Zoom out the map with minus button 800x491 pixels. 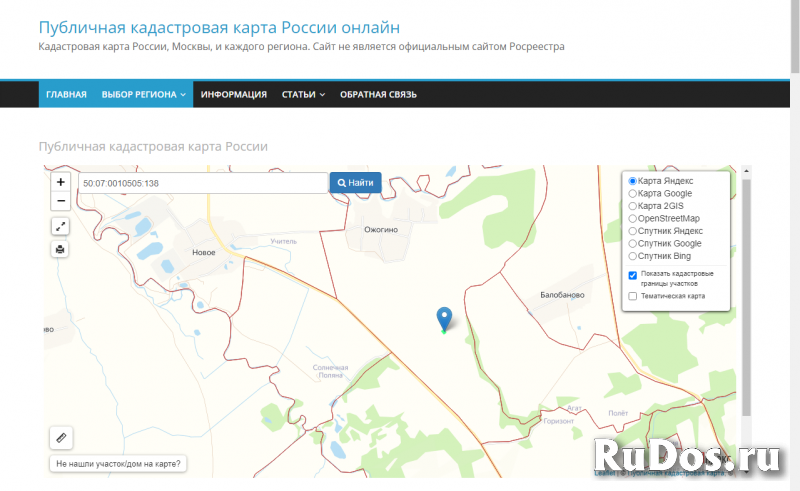click(60, 201)
